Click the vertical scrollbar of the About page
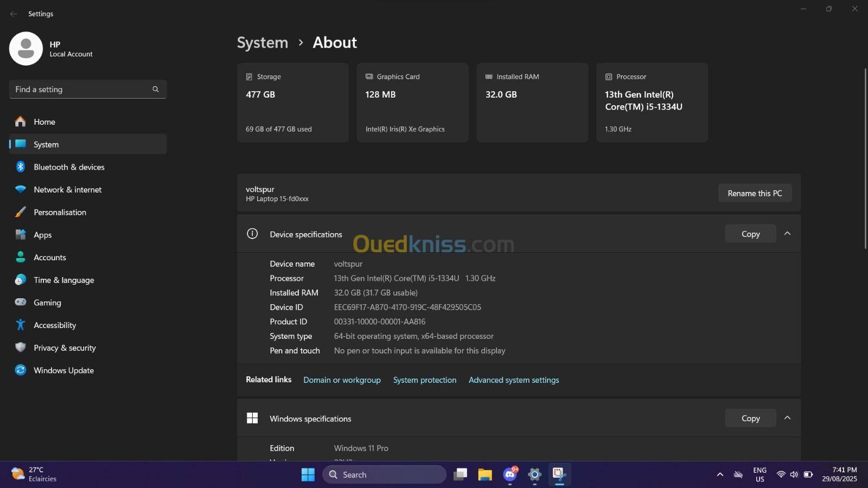Viewport: 868px width, 488px height. click(x=865, y=158)
